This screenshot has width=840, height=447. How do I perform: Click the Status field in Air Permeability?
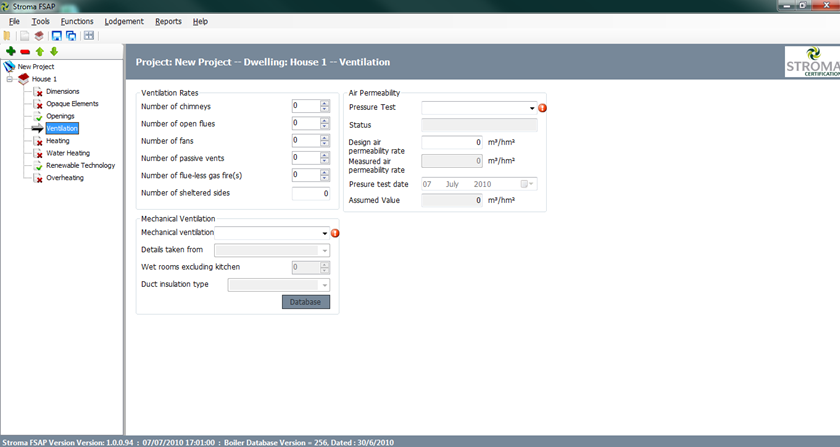[x=479, y=125]
